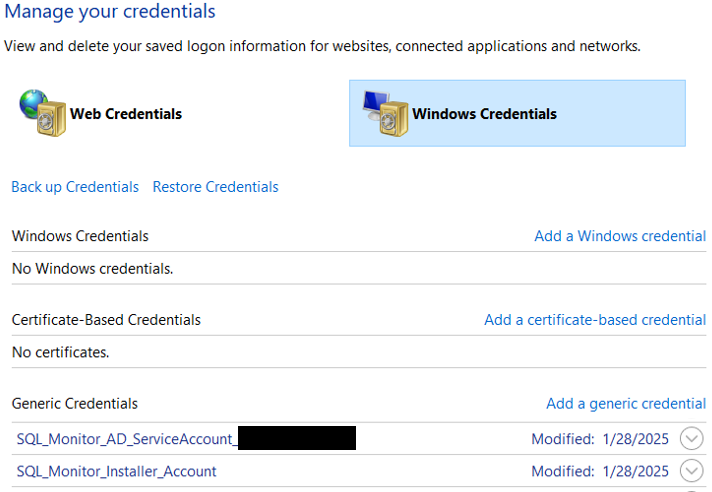Click the Web Credentials globe vault icon
This screenshot has width=712, height=492.
[43, 113]
